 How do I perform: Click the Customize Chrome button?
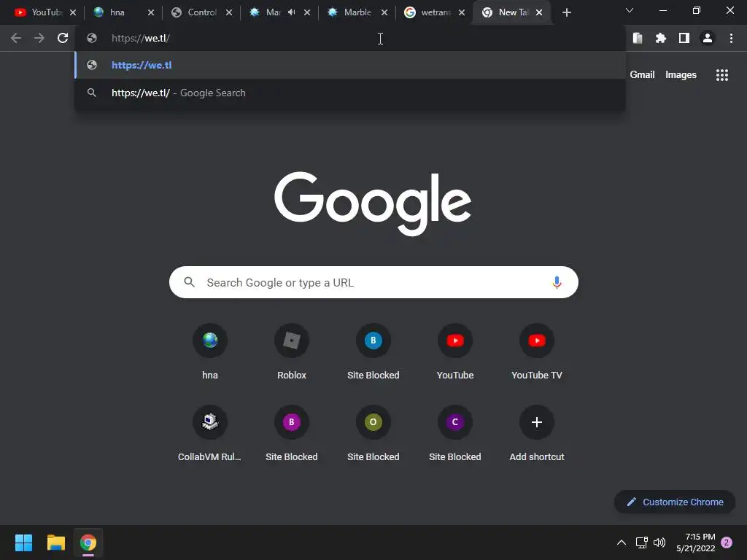(675, 502)
